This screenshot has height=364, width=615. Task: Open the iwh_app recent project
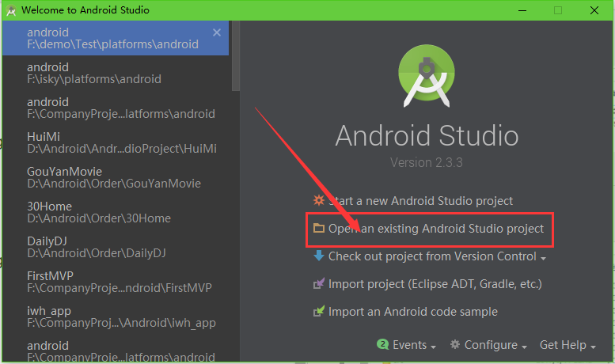click(116, 317)
